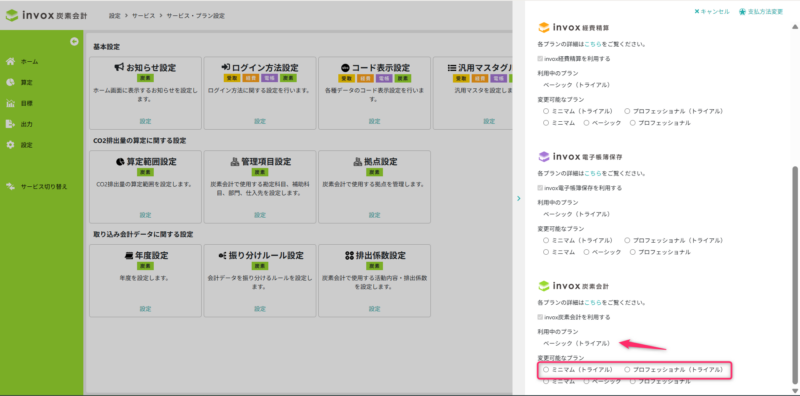Open 設定 link on 振り分けルール設定 card

(x=260, y=309)
